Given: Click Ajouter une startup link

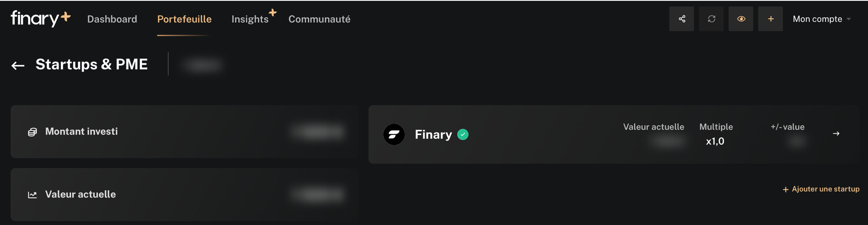Looking at the screenshot, I should [x=821, y=189].
